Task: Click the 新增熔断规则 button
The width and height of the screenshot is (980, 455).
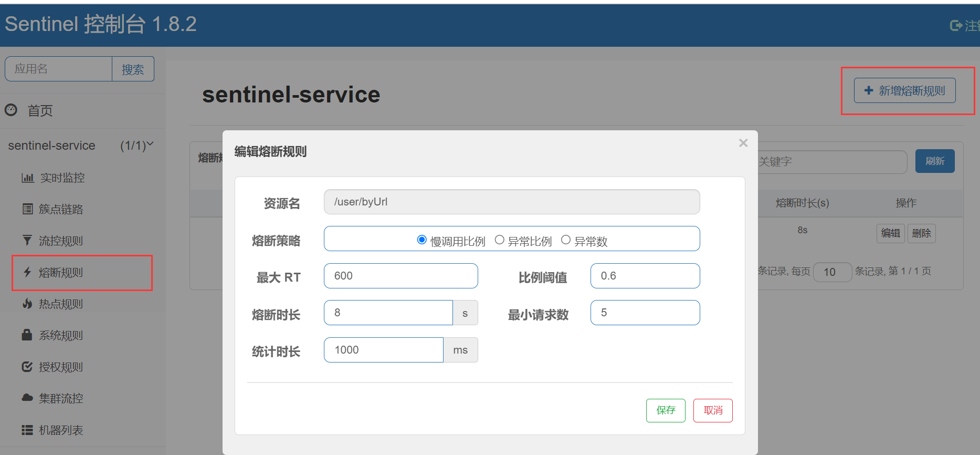Action: click(905, 90)
